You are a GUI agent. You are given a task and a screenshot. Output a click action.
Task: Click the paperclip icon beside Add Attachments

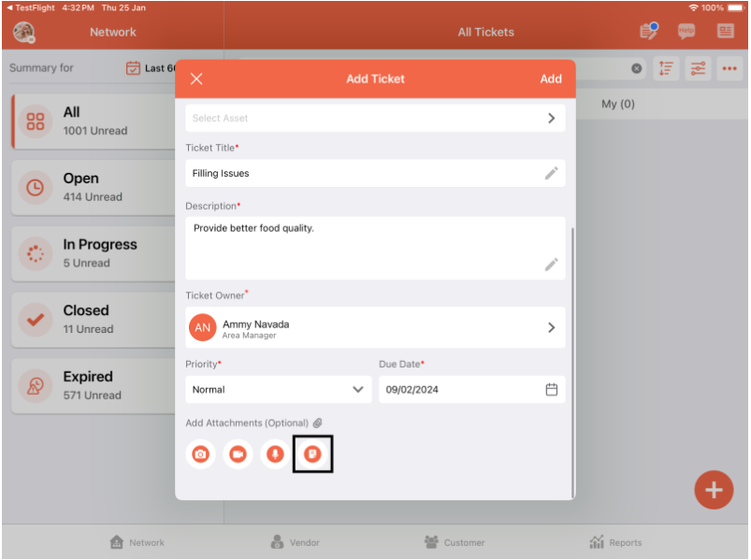[x=318, y=424]
